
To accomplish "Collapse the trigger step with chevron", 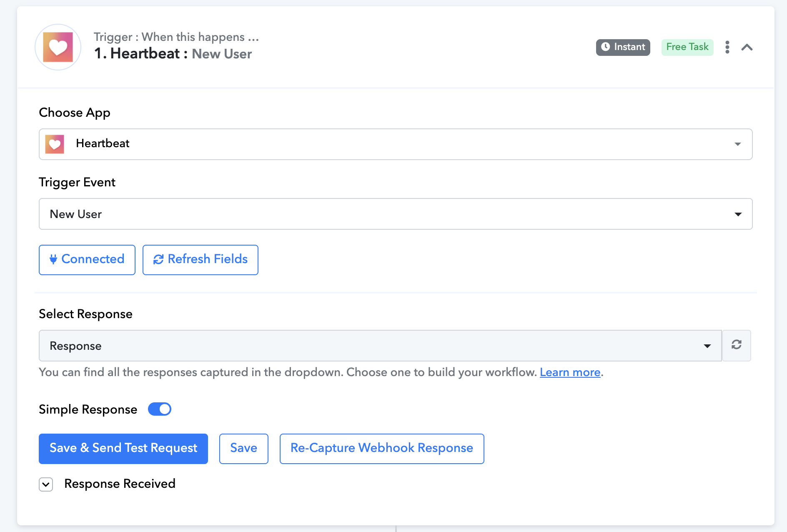I will pyautogui.click(x=747, y=47).
